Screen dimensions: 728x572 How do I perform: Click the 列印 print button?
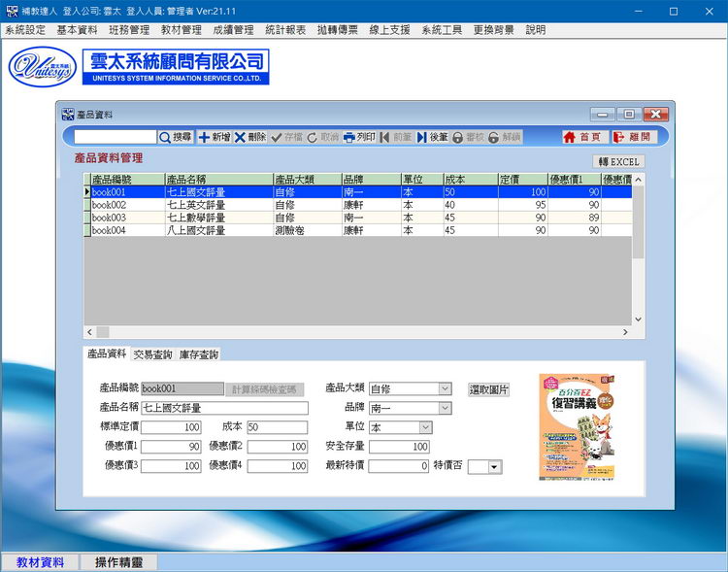pyautogui.click(x=359, y=137)
